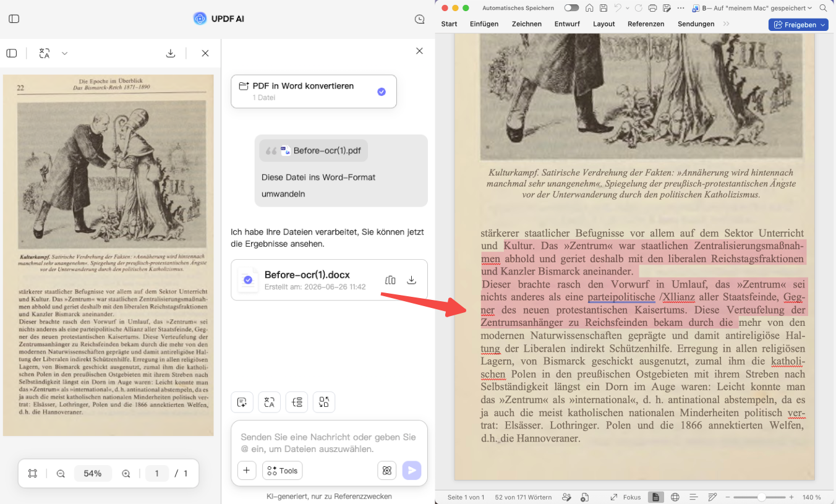Open the Entwurf ribbon tab
Viewport: 836px width, 504px height.
(x=567, y=24)
